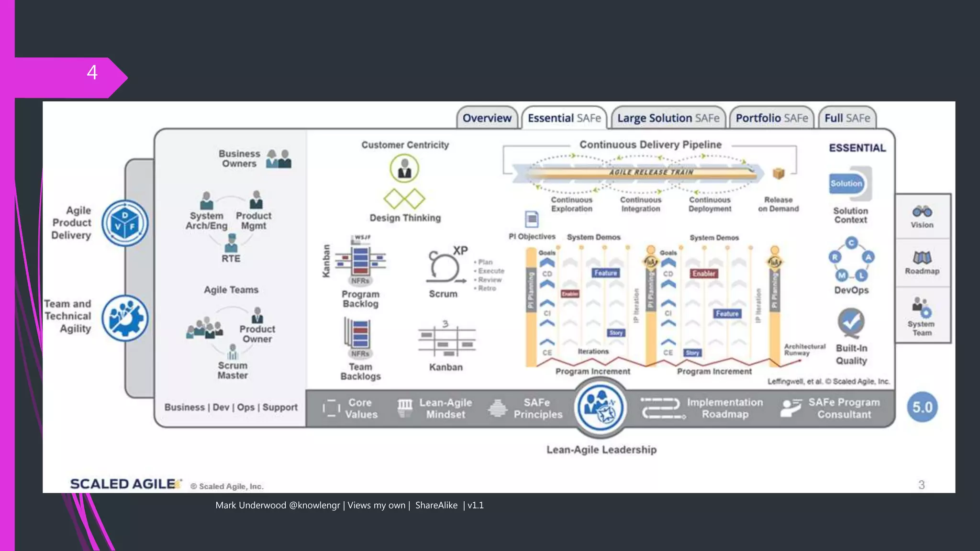Click the Team and Technical Agility gear icon

coord(125,318)
